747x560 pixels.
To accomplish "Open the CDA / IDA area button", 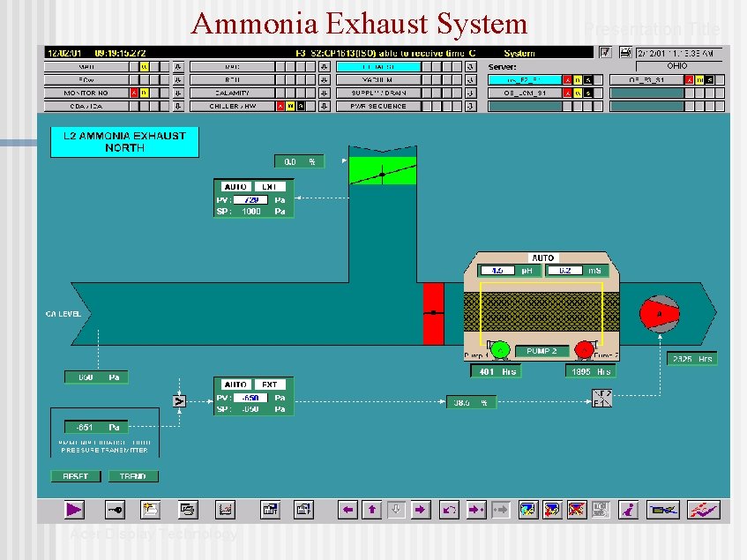I will point(86,106).
